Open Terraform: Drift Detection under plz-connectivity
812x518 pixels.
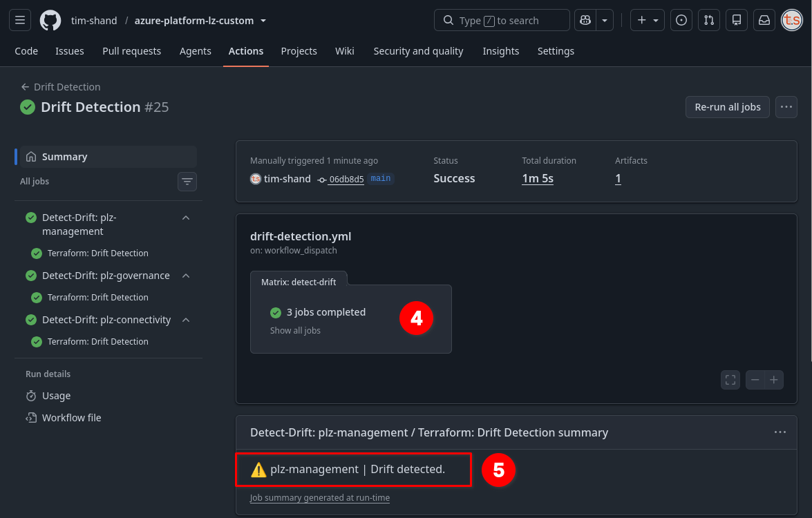tap(98, 342)
